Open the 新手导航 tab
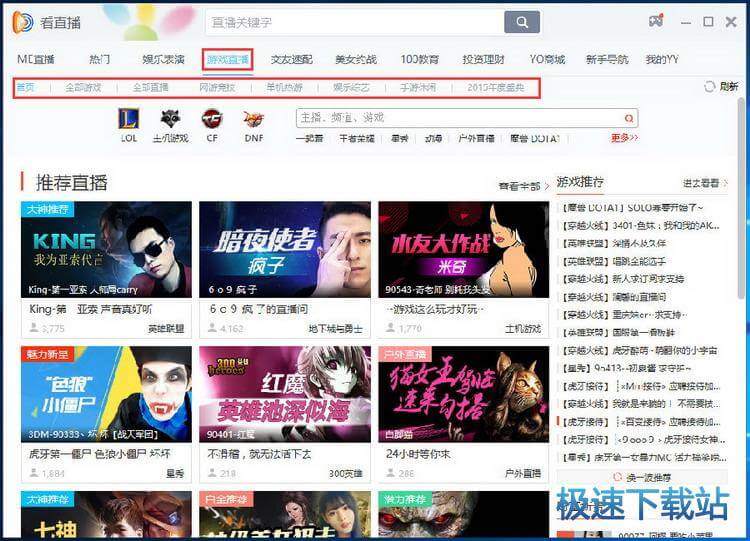Screen dimensions: 750x541 607,59
